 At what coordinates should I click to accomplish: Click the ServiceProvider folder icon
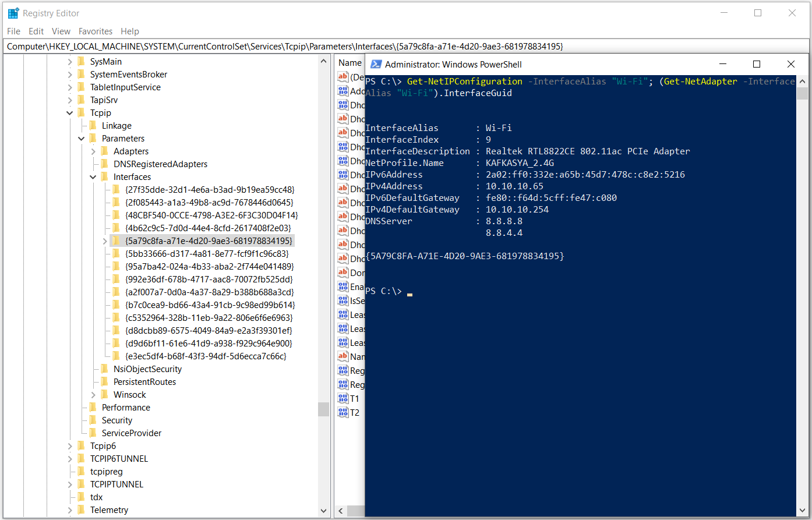coord(93,433)
